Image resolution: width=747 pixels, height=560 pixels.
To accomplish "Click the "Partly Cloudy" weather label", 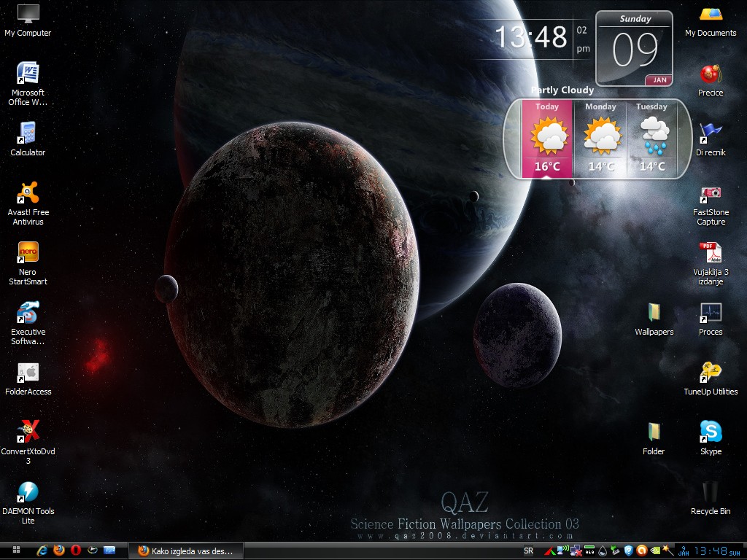I will click(x=562, y=90).
